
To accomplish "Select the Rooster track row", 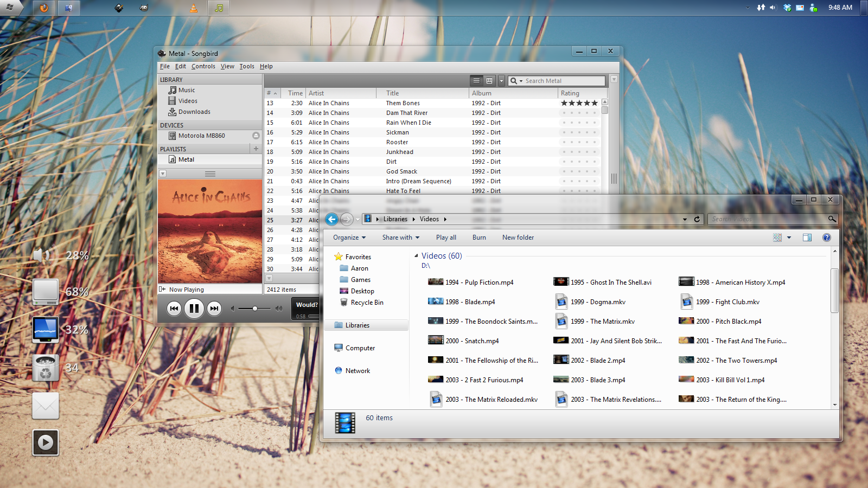I will [432, 142].
